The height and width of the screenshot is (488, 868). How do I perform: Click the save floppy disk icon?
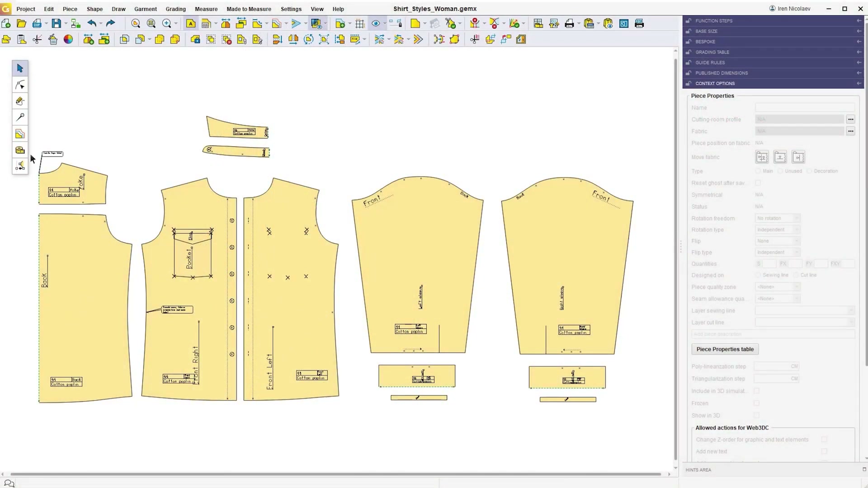point(56,23)
